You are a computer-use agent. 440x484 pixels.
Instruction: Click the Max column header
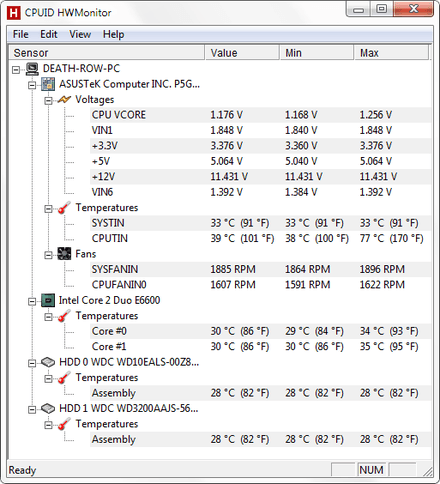pos(391,53)
